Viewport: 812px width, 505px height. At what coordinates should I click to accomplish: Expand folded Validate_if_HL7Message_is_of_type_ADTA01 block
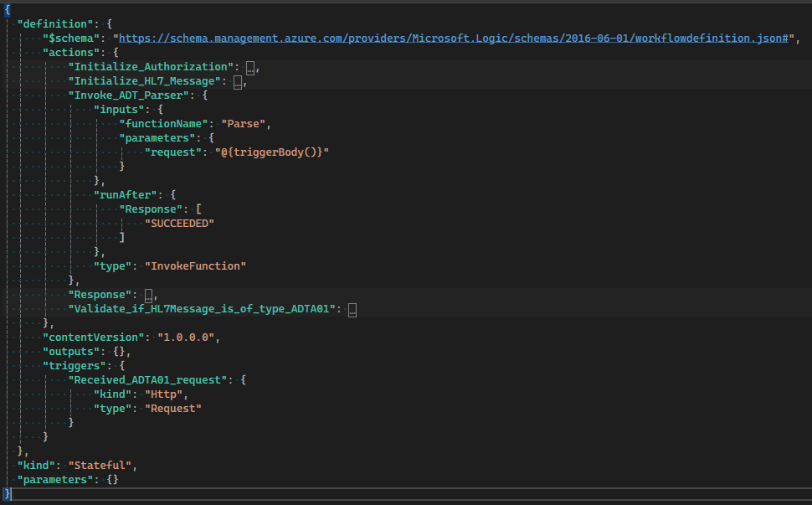coord(352,310)
